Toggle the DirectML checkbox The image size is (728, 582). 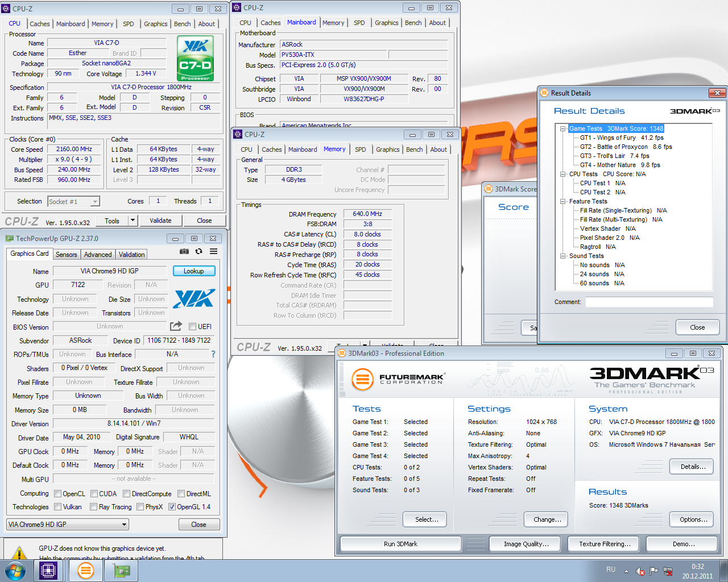tap(181, 494)
